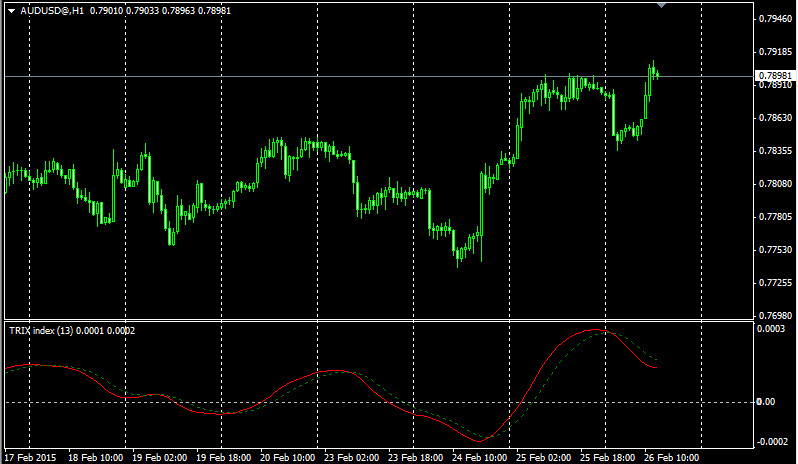Screen dimensions: 798x464
Task: Click the 26 Feb 10:00 time label
Action: [x=672, y=457]
